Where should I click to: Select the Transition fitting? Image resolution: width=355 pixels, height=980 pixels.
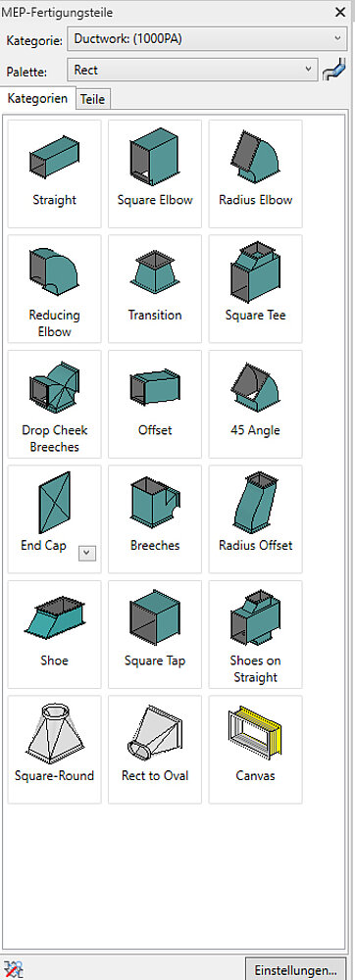[155, 289]
